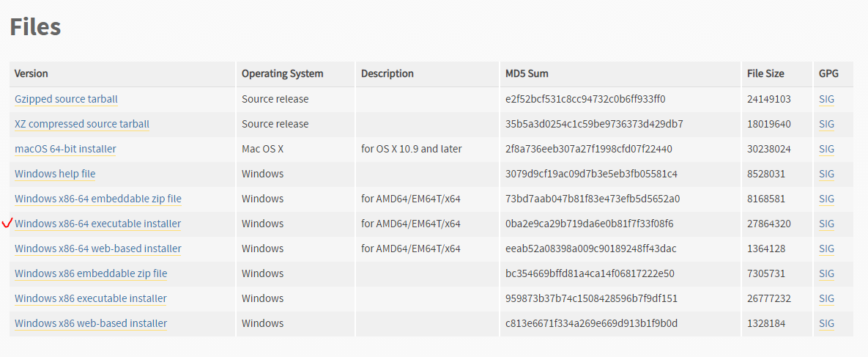Download the XZ compressed source tarball
This screenshot has width=868, height=357.
pyautogui.click(x=82, y=124)
